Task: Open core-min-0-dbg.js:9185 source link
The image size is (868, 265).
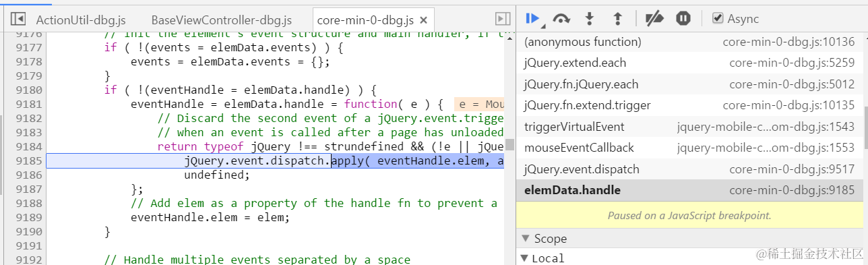Action: (x=792, y=190)
